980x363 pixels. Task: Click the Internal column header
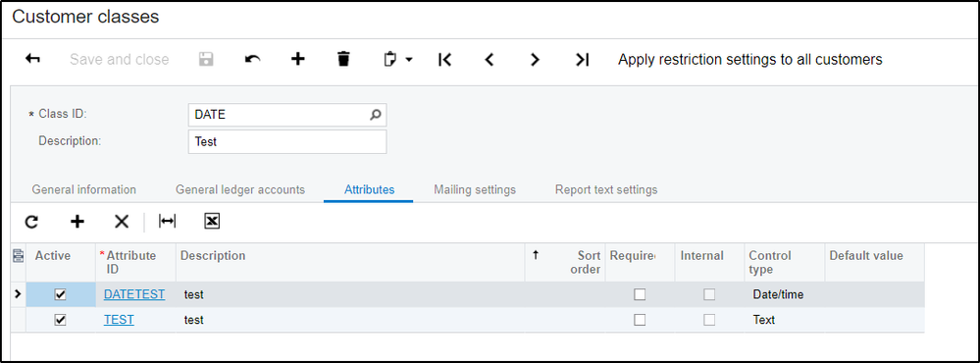[x=709, y=262]
